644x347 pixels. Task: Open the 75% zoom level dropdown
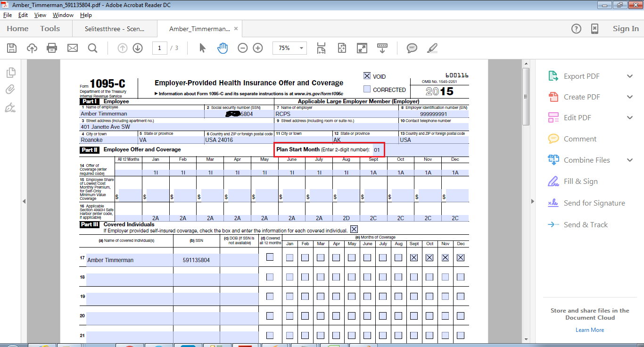click(x=302, y=48)
